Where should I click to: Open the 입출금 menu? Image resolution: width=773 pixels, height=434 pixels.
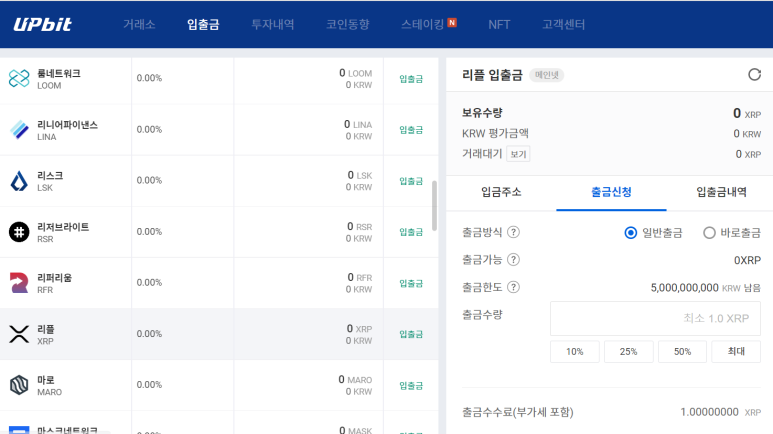[203, 24]
